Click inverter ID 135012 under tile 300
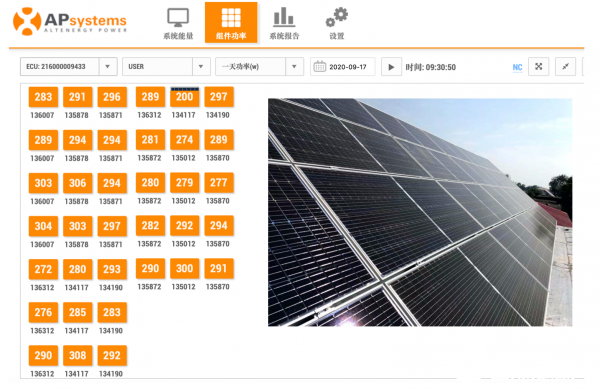The height and width of the screenshot is (390, 600). [184, 287]
